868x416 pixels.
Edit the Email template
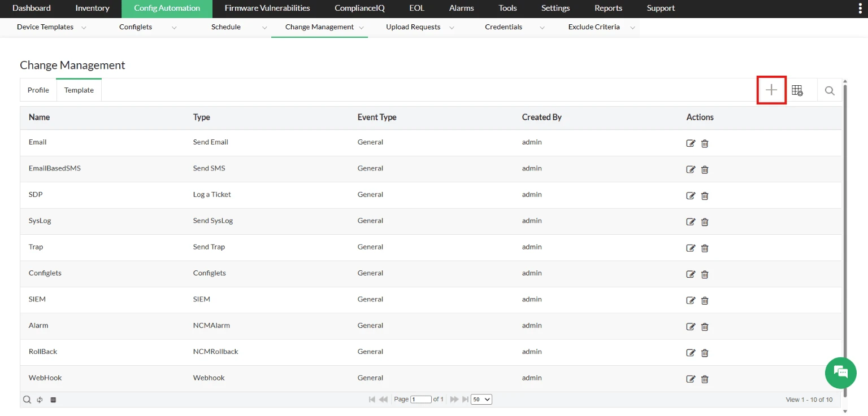[691, 143]
